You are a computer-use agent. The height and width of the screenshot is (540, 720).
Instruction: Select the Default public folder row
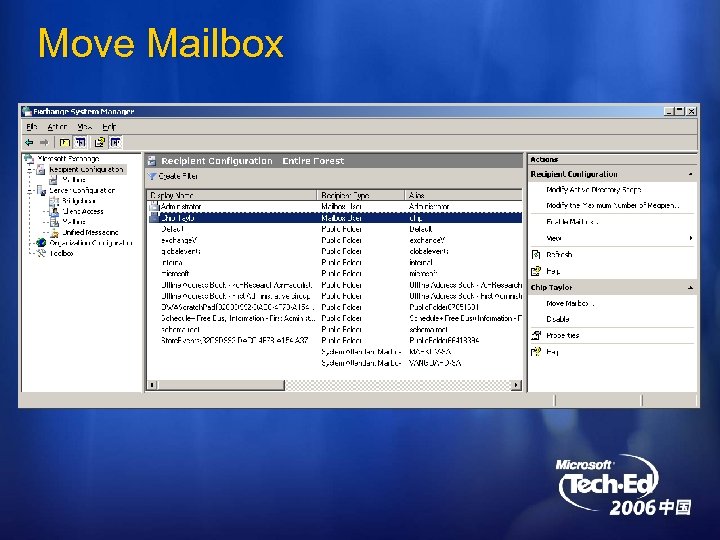(x=335, y=229)
